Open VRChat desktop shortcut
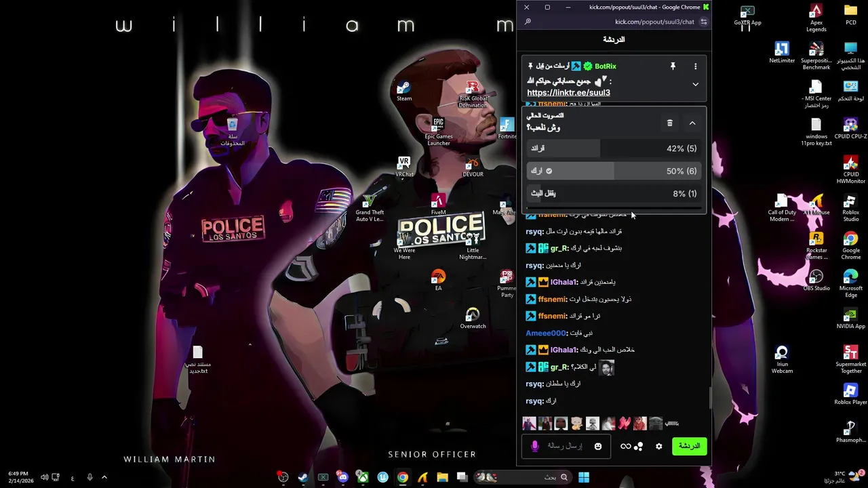 [x=404, y=167]
